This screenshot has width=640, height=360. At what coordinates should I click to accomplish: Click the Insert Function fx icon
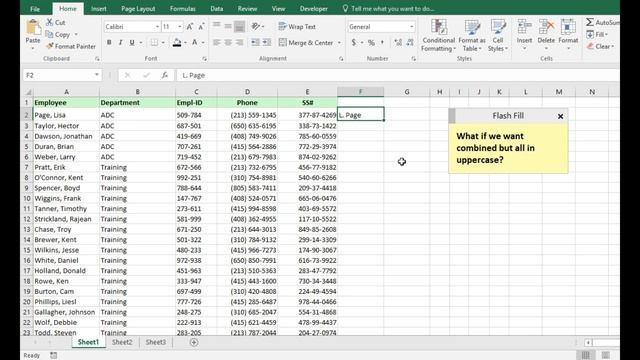click(164, 75)
